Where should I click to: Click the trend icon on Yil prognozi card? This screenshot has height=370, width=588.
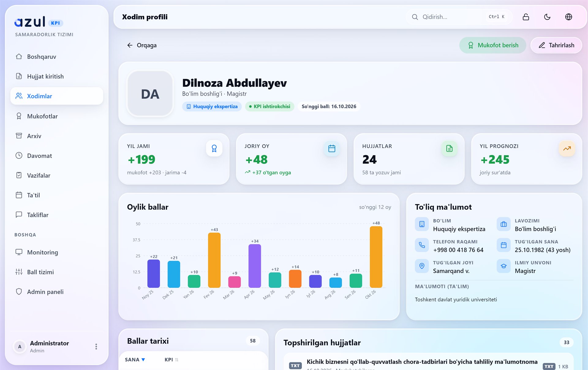pyautogui.click(x=567, y=149)
